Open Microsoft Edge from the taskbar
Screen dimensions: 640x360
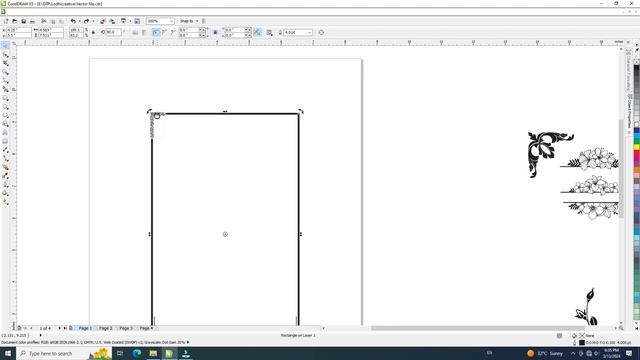tap(136, 353)
